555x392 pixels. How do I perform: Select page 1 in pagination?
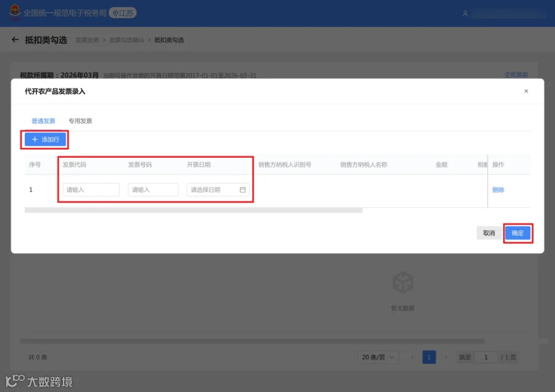[429, 357]
